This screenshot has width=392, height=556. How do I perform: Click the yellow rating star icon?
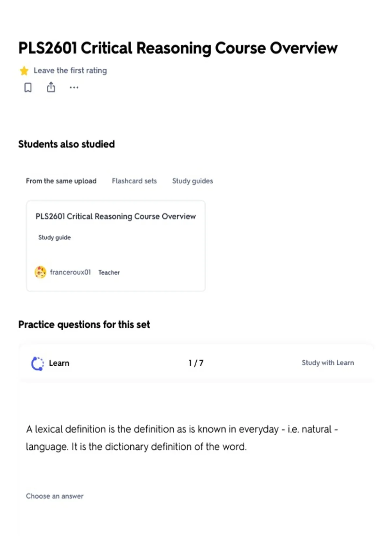point(24,71)
